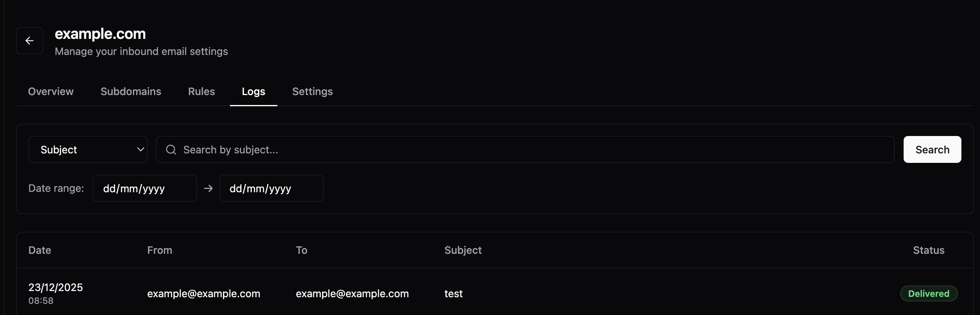980x315 pixels.
Task: Click the Status column header
Action: 928,250
